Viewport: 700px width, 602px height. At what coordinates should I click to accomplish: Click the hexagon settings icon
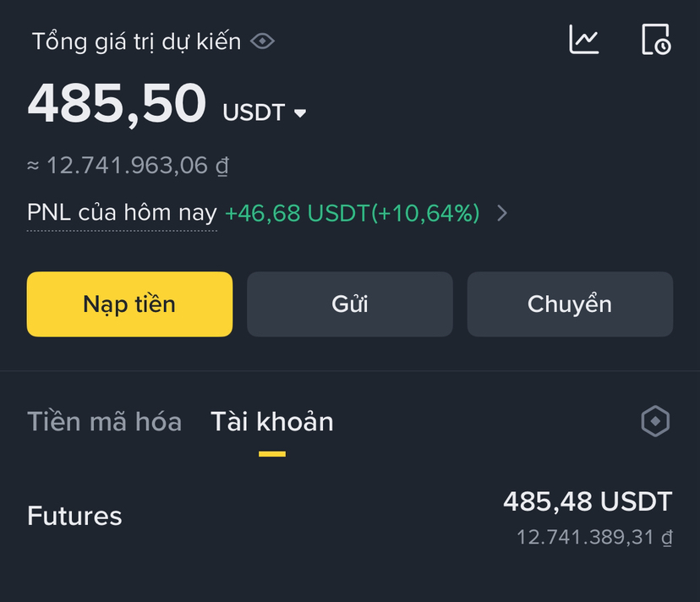(x=655, y=421)
